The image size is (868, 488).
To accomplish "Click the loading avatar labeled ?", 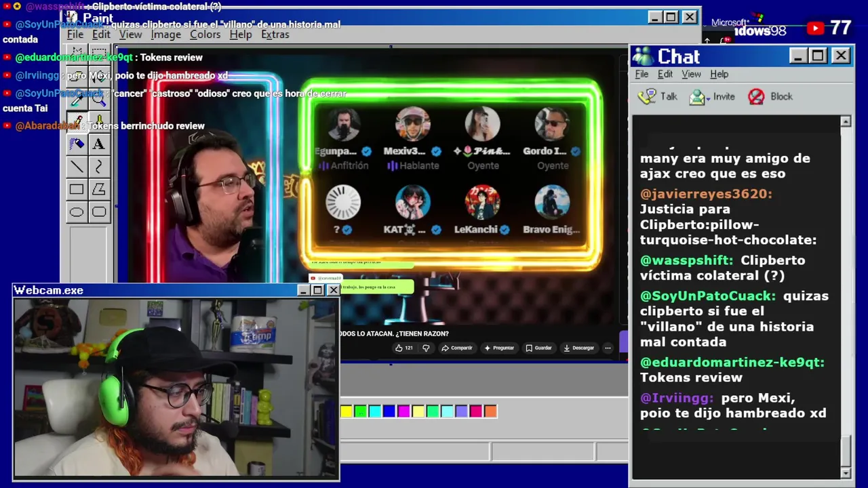I will 343,202.
